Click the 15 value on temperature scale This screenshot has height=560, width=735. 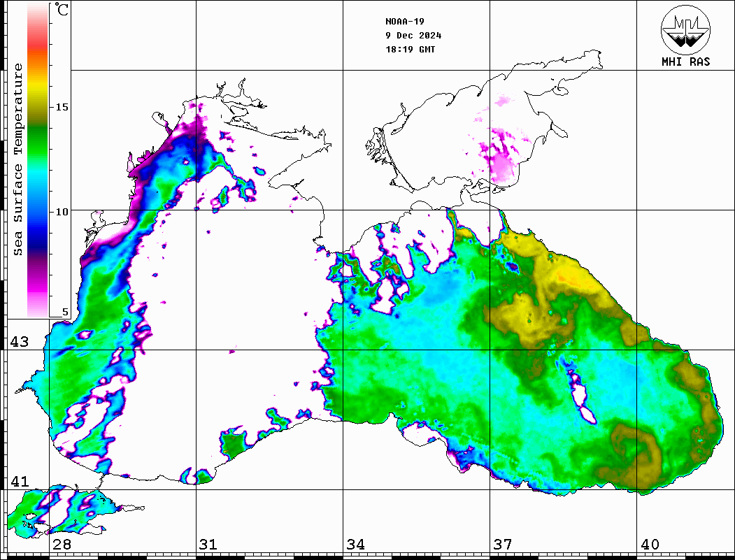coord(62,107)
